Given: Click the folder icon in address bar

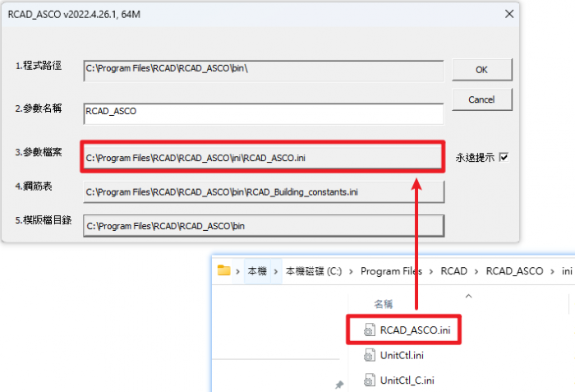Looking at the screenshot, I should (x=223, y=271).
